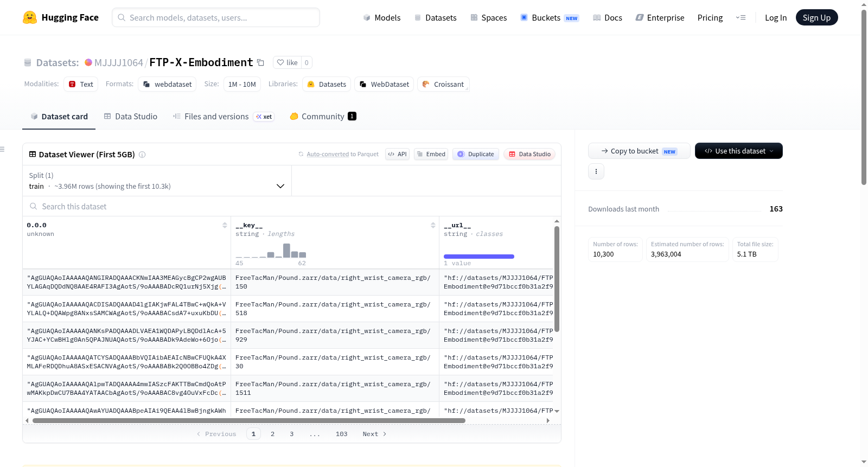Click the Sign Up button
The image size is (868, 467).
(x=816, y=17)
